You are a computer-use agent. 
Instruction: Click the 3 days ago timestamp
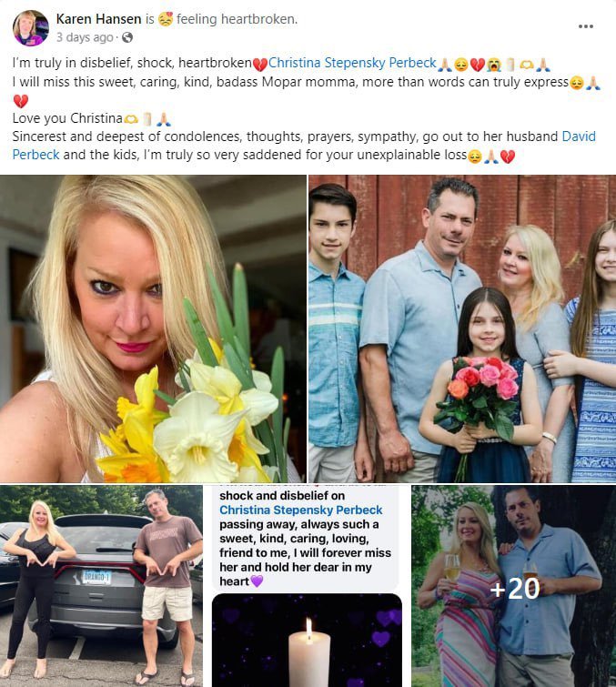(x=85, y=37)
